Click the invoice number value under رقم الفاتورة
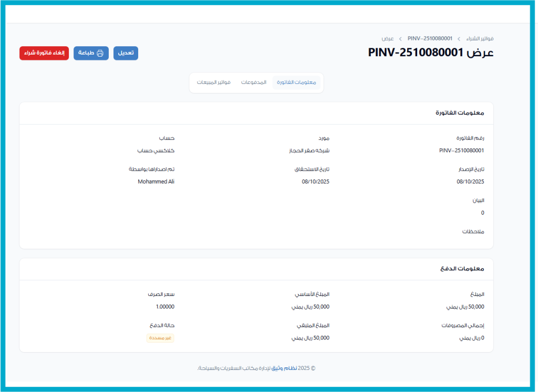 coord(461,151)
